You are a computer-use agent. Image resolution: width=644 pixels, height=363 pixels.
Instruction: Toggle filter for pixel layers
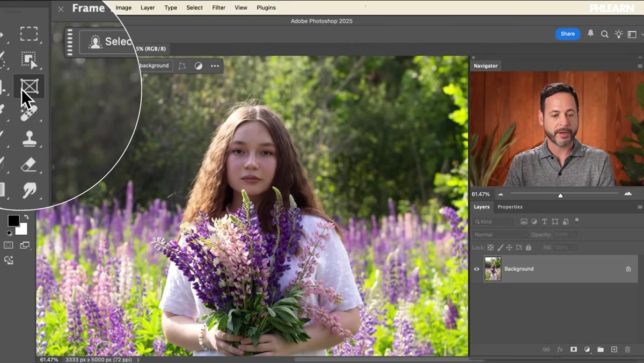tap(524, 221)
